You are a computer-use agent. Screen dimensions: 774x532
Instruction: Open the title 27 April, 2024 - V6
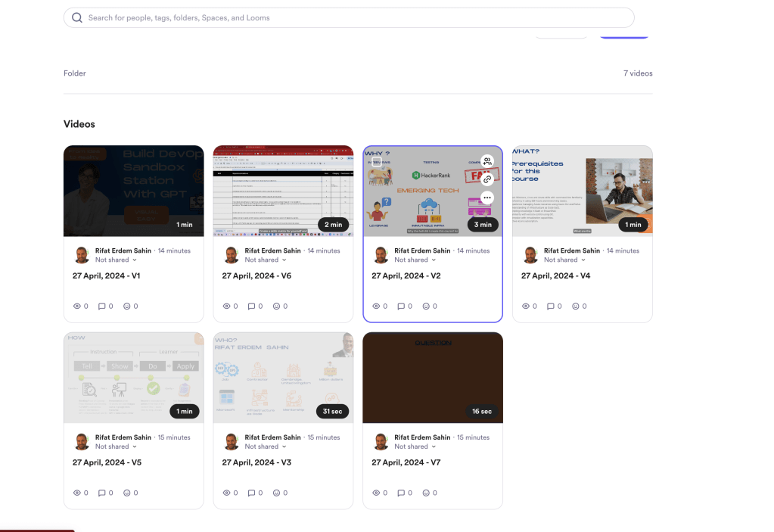pyautogui.click(x=256, y=276)
